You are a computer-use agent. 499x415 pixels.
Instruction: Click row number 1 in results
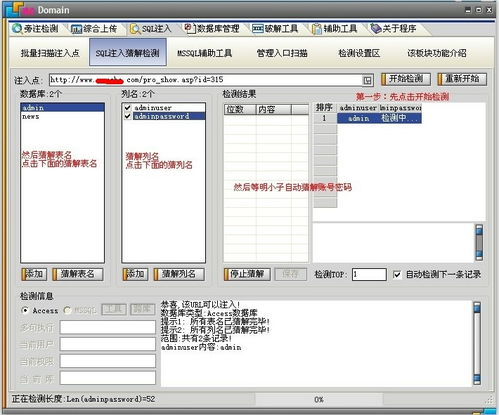(x=325, y=118)
